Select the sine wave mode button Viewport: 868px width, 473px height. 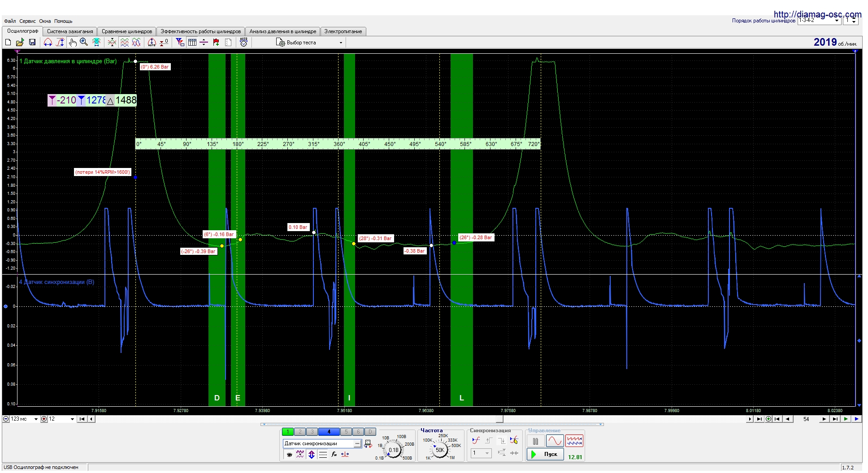pyautogui.click(x=555, y=441)
